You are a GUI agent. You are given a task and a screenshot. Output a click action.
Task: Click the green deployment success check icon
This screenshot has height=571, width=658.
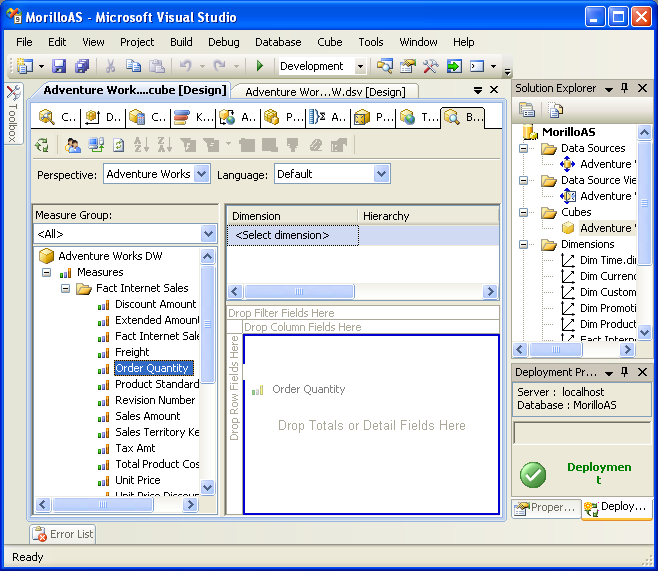pos(533,475)
